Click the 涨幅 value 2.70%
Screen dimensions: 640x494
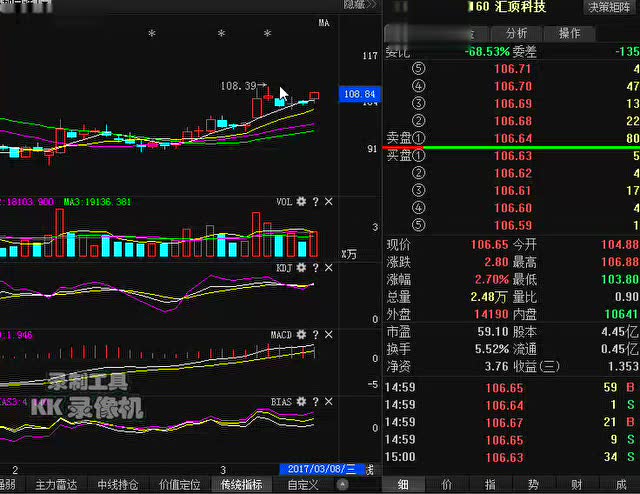pos(491,279)
